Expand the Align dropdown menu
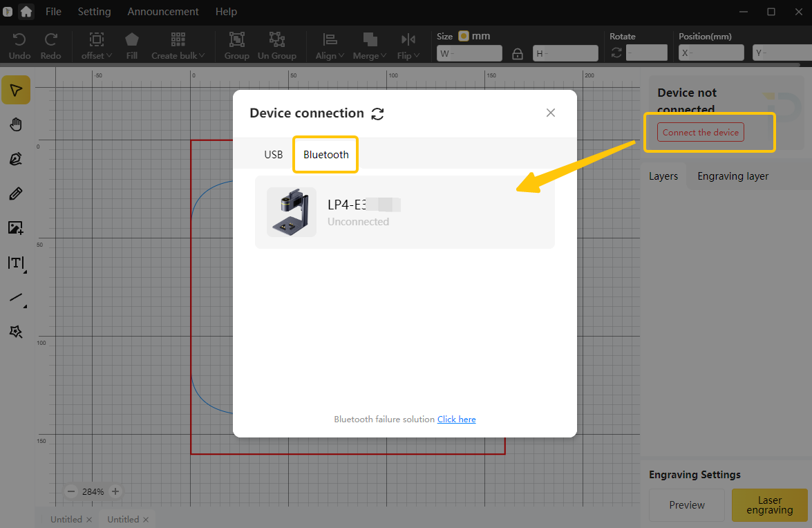Viewport: 812px width, 528px height. coord(330,46)
